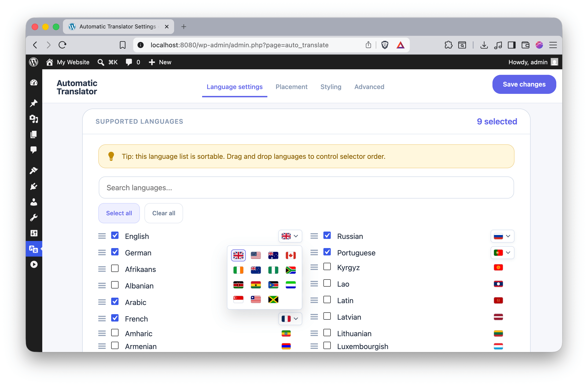This screenshot has height=386, width=588.
Task: Open the Pages sidebar icon
Action: tap(34, 134)
